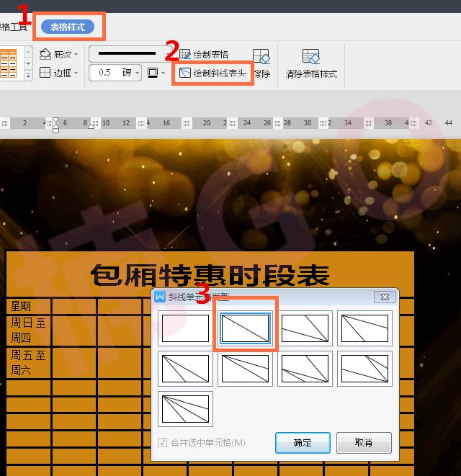Choose two diagonals meeting bottom-right type
Screen dimensions: 461x476
pos(305,328)
